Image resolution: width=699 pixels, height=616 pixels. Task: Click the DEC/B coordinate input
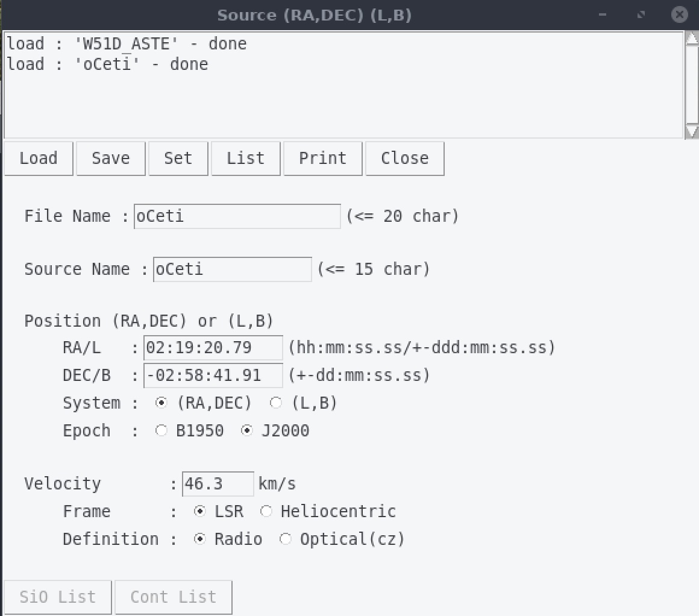point(213,376)
